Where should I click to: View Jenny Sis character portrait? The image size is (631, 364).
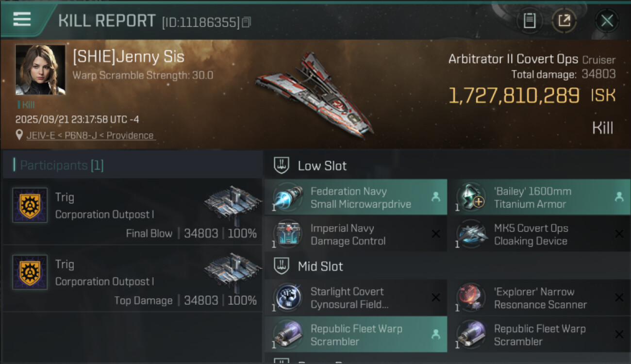point(40,70)
